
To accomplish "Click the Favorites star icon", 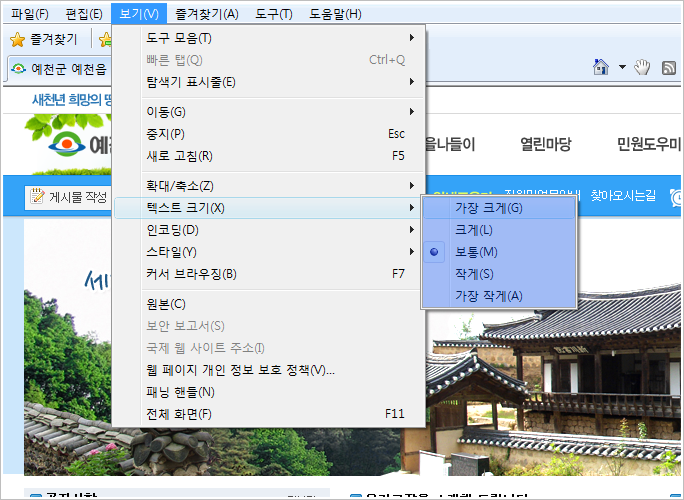I will 17,40.
